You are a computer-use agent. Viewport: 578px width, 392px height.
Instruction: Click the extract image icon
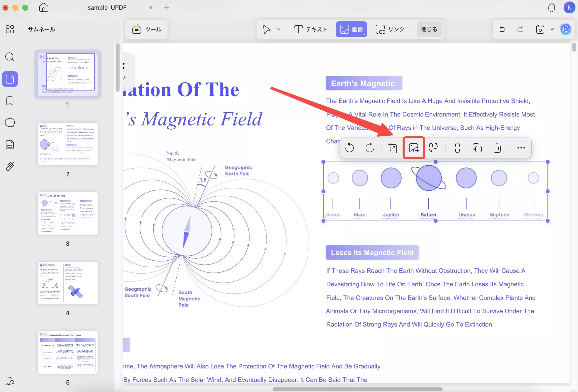[x=414, y=148]
